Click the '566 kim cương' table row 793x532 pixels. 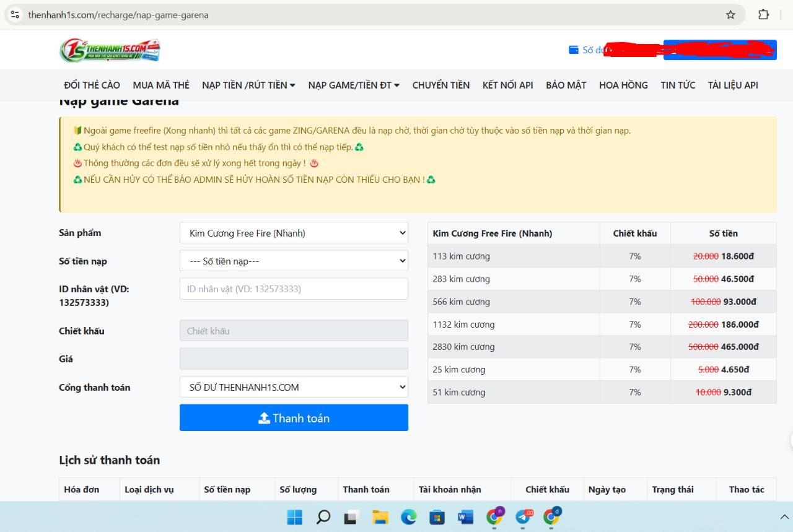tap(602, 302)
